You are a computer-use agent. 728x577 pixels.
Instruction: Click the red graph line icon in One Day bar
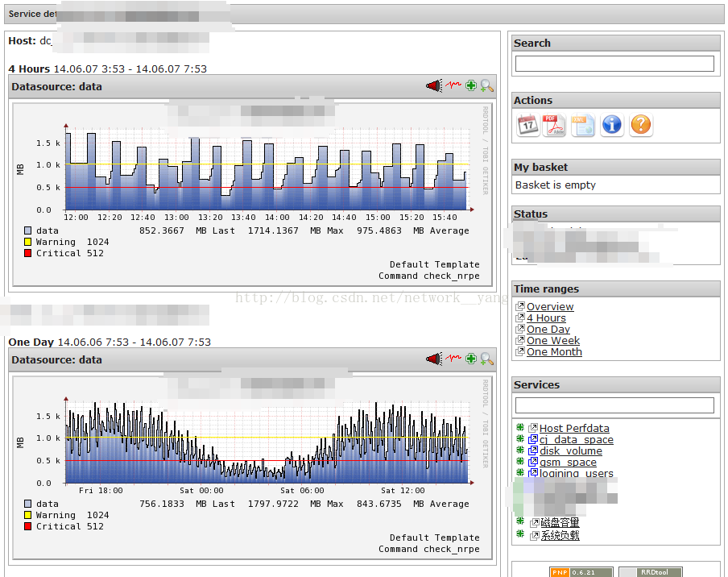(453, 358)
